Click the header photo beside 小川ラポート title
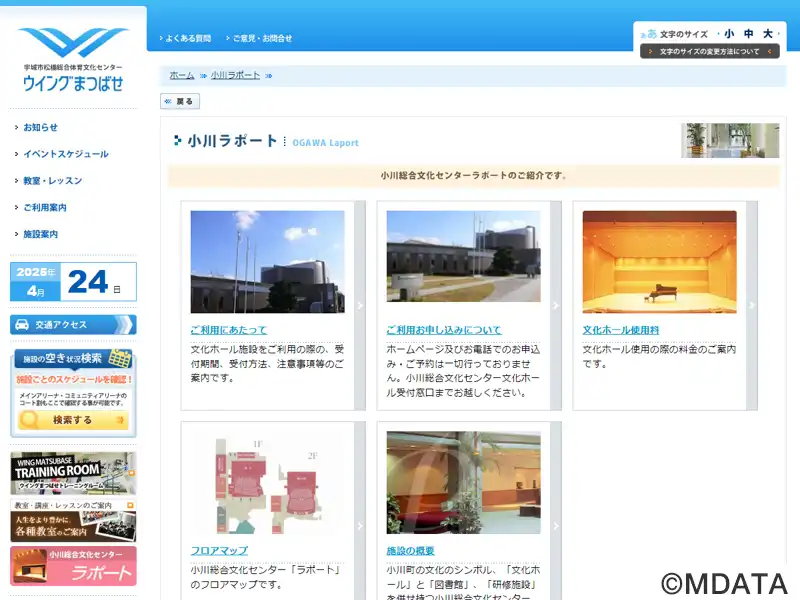Image resolution: width=800 pixels, height=600 pixels. tap(730, 140)
